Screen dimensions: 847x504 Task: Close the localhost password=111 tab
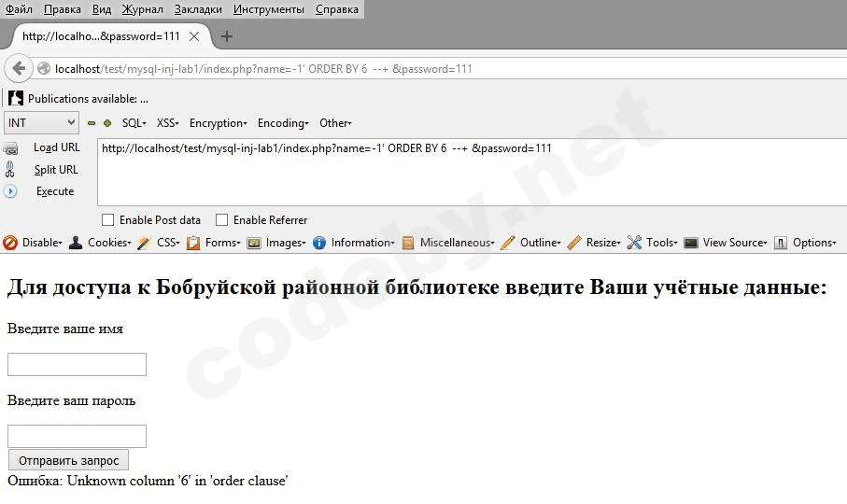click(x=194, y=36)
